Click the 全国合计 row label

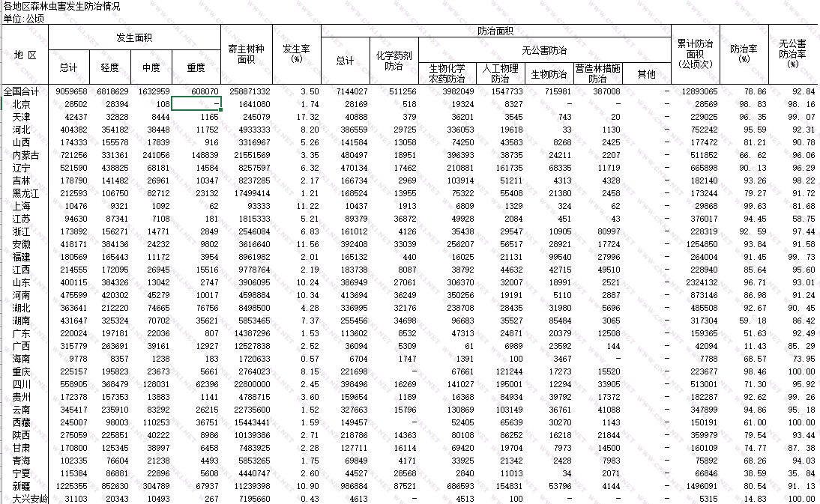click(22, 91)
